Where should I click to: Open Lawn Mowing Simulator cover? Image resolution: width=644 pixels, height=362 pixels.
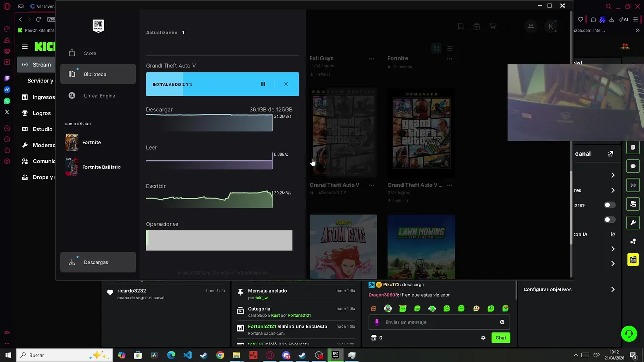(421, 246)
